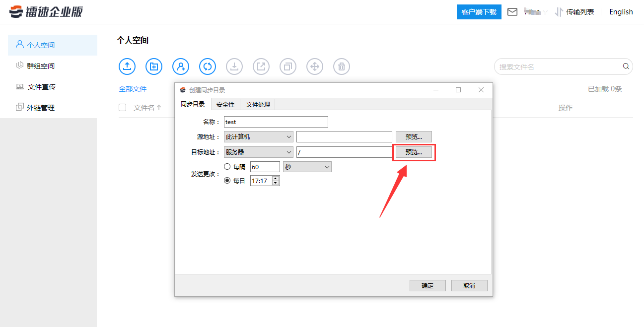The image size is (644, 327).
Task: Click the highlighted 预览 preview button
Action: 414,152
